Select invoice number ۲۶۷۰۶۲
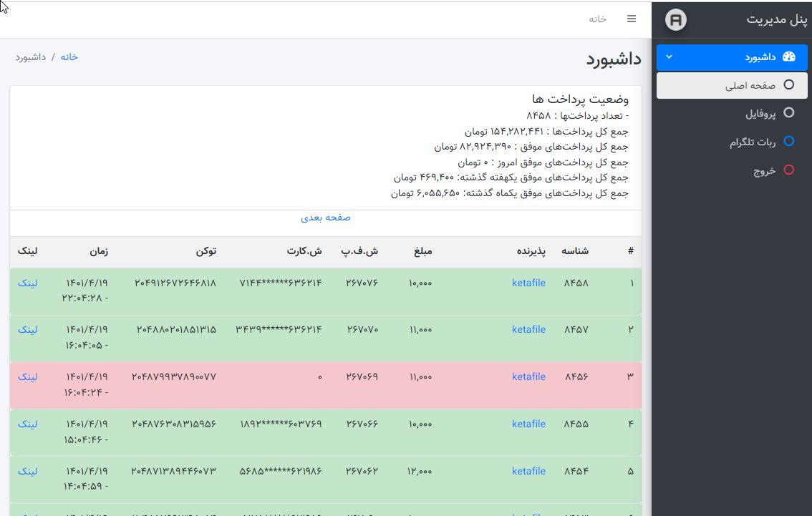This screenshot has width=812, height=516. coord(362,472)
